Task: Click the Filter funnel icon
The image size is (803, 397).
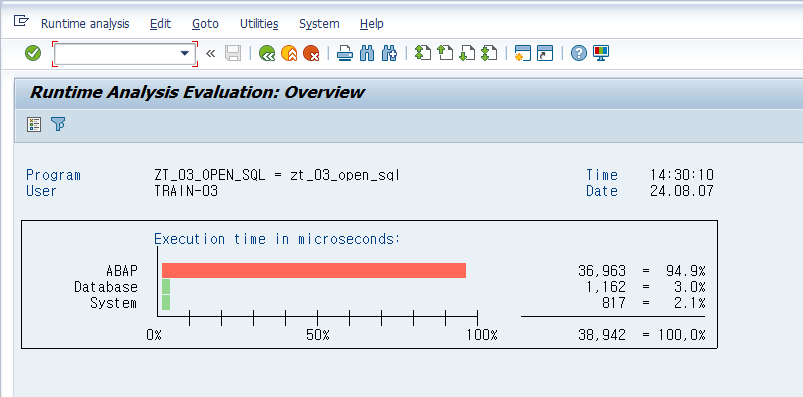Action: click(x=58, y=124)
